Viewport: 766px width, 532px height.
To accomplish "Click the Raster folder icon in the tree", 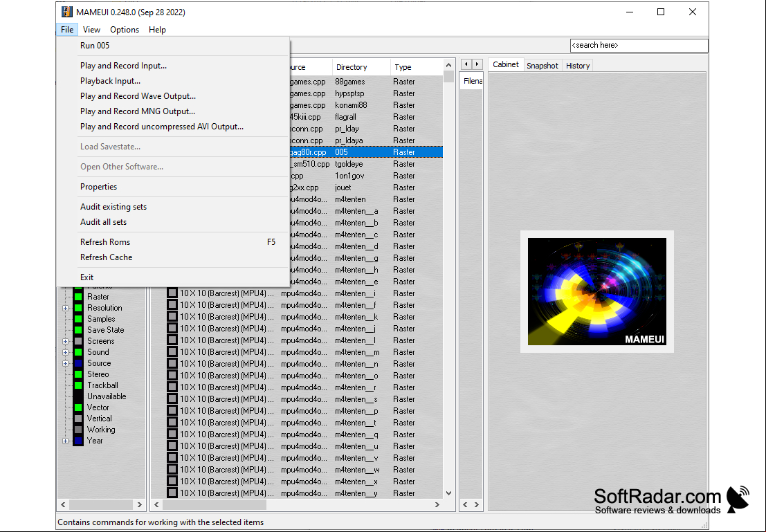I will click(x=78, y=297).
